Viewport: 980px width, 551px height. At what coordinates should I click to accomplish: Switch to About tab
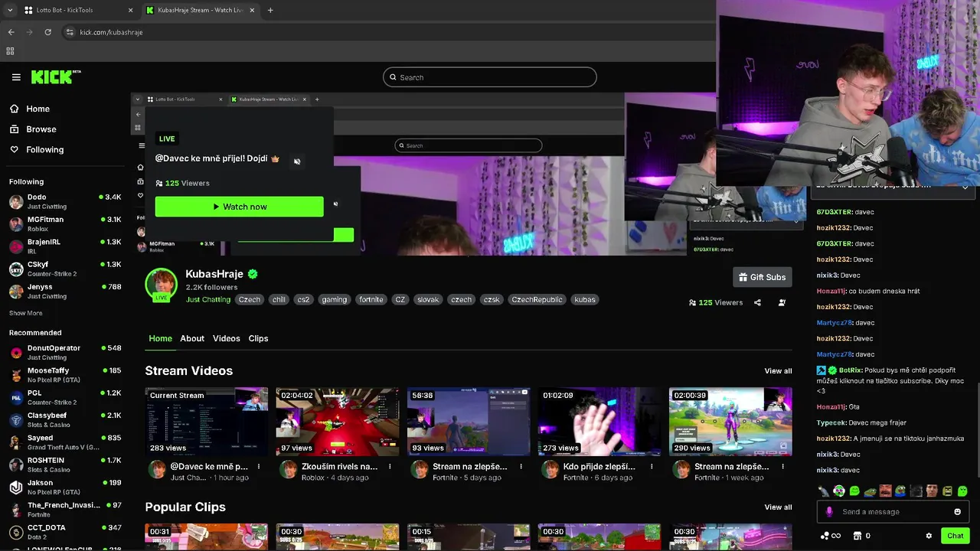coord(192,338)
